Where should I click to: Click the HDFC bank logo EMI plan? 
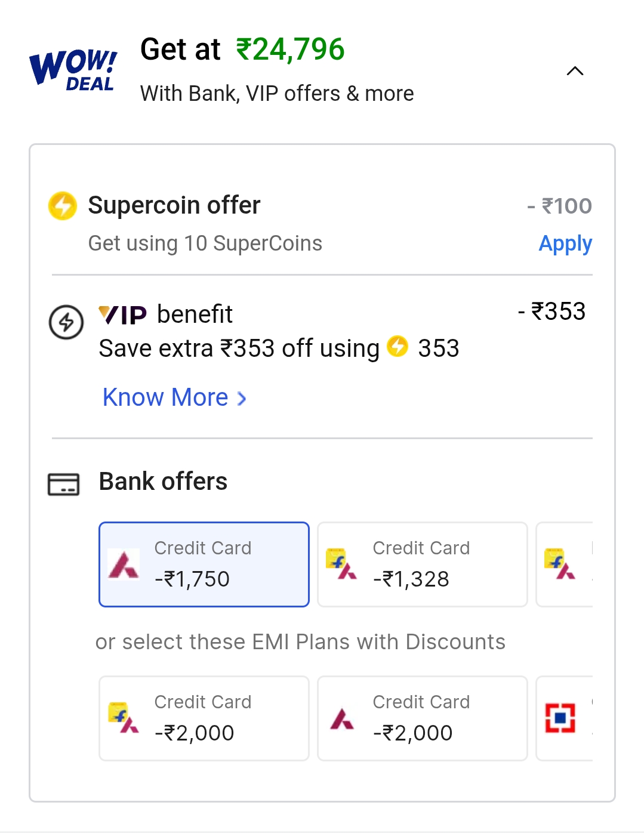click(x=560, y=718)
